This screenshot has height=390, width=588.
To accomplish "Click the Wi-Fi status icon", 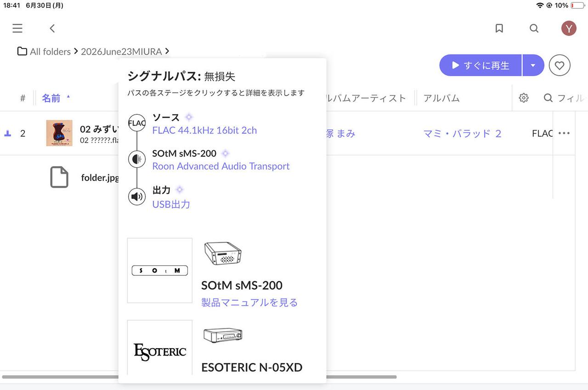I will point(539,6).
